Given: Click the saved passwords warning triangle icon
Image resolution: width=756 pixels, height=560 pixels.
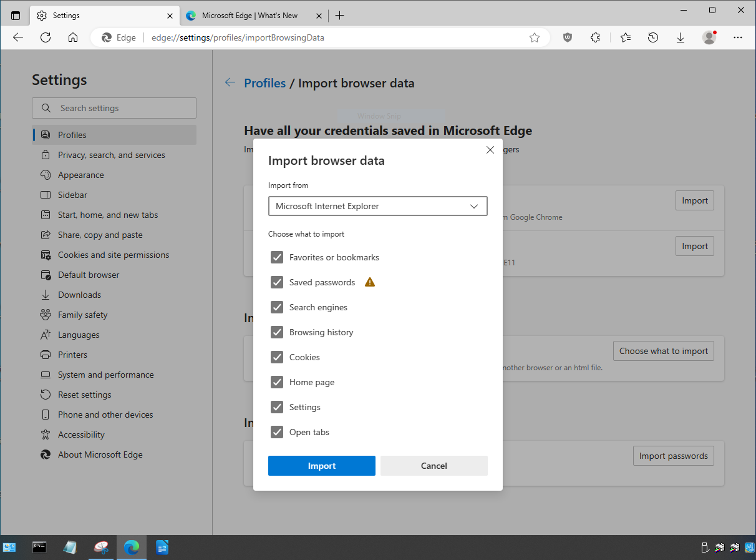Looking at the screenshot, I should click(370, 282).
